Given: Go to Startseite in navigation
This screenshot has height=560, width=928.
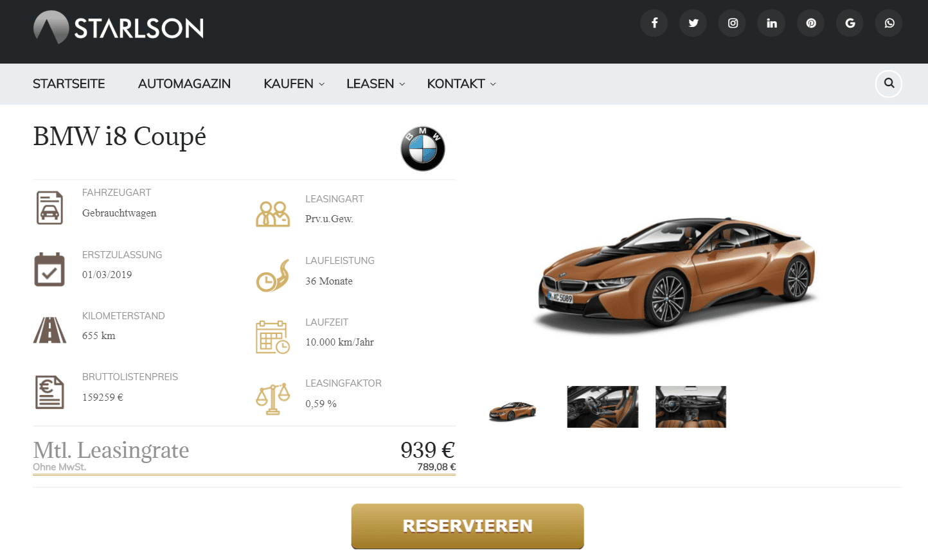Looking at the screenshot, I should (x=69, y=84).
